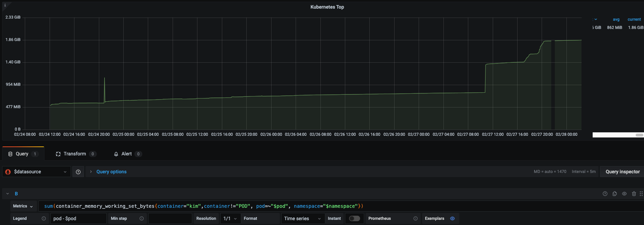Image resolution: width=644 pixels, height=225 pixels.
Task: Click the Min step info icon
Action: (x=141, y=218)
